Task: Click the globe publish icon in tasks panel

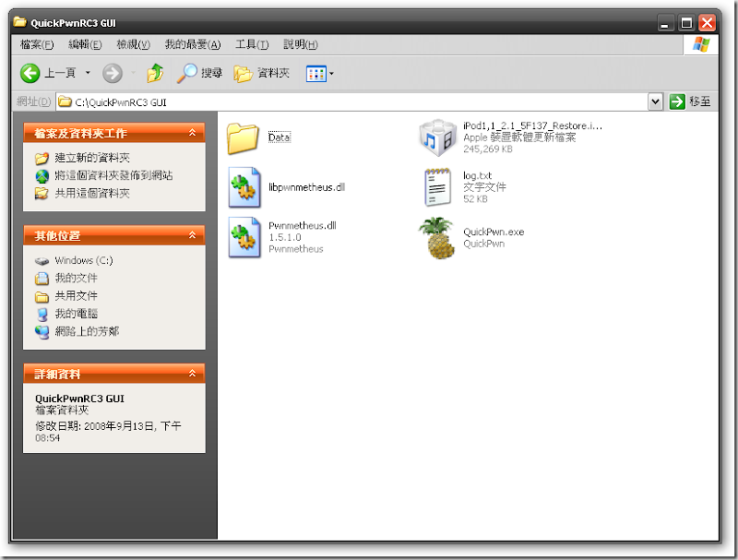Action: pos(42,176)
